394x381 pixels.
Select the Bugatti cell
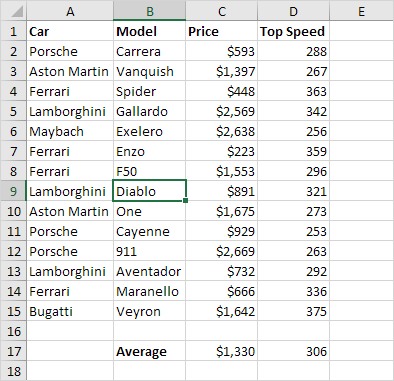pos(70,311)
